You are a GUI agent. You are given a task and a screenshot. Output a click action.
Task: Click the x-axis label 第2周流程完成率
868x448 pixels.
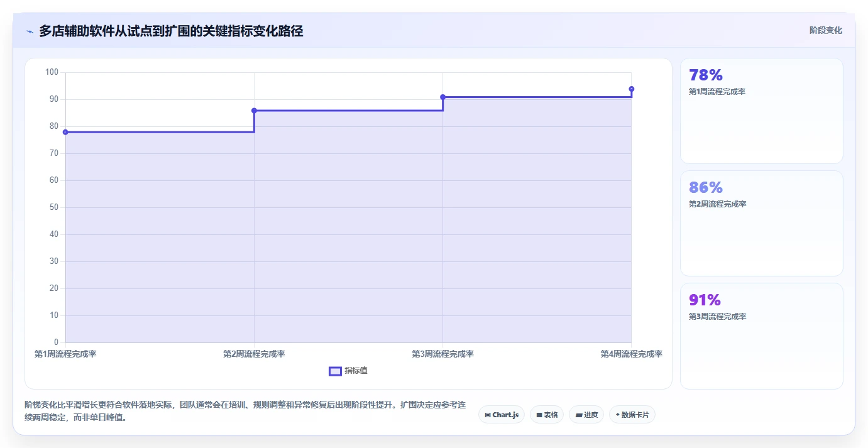[254, 354]
